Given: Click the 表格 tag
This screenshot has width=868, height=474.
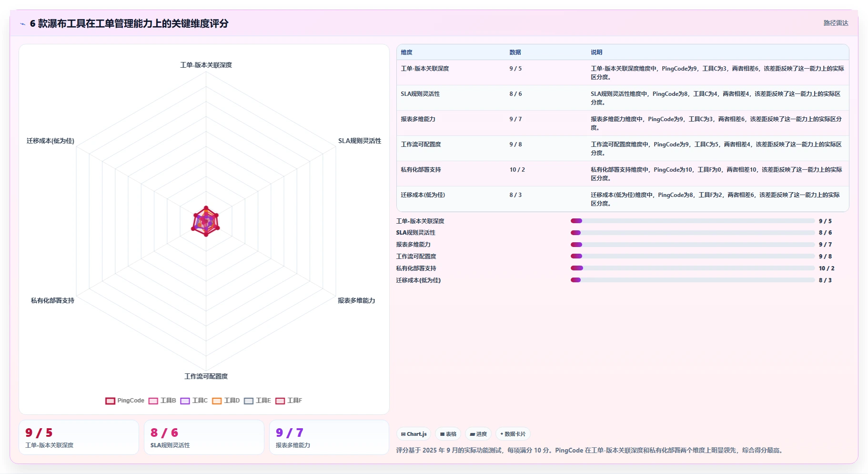Looking at the screenshot, I should [x=448, y=434].
